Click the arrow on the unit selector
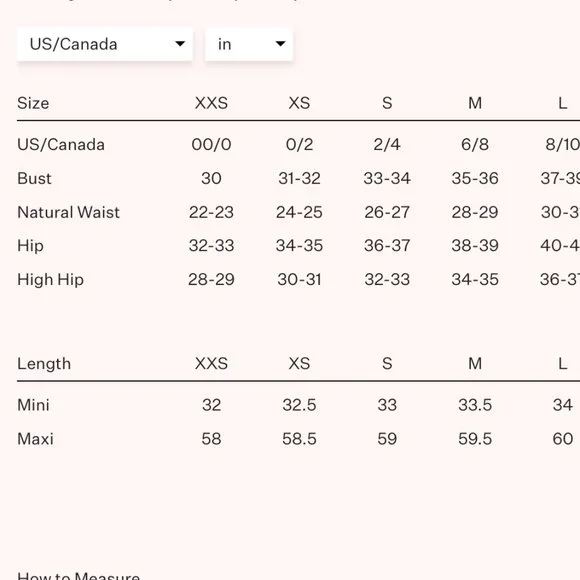 pos(281,44)
